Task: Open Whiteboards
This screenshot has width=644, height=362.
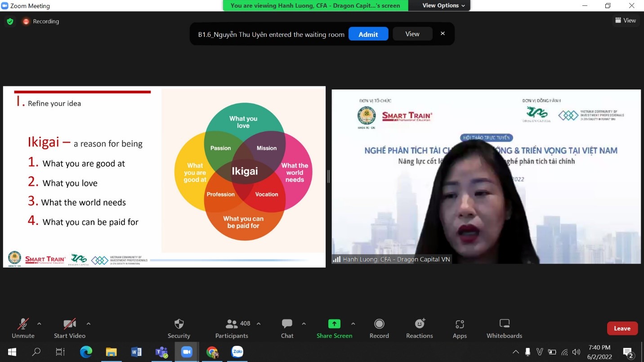Action: 505,328
